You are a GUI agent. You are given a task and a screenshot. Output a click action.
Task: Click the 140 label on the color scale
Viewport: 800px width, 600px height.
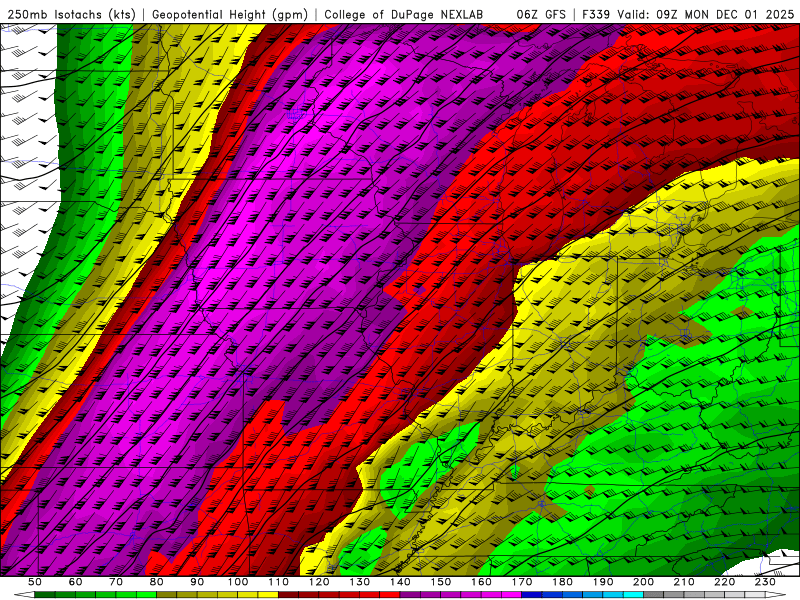click(x=400, y=582)
